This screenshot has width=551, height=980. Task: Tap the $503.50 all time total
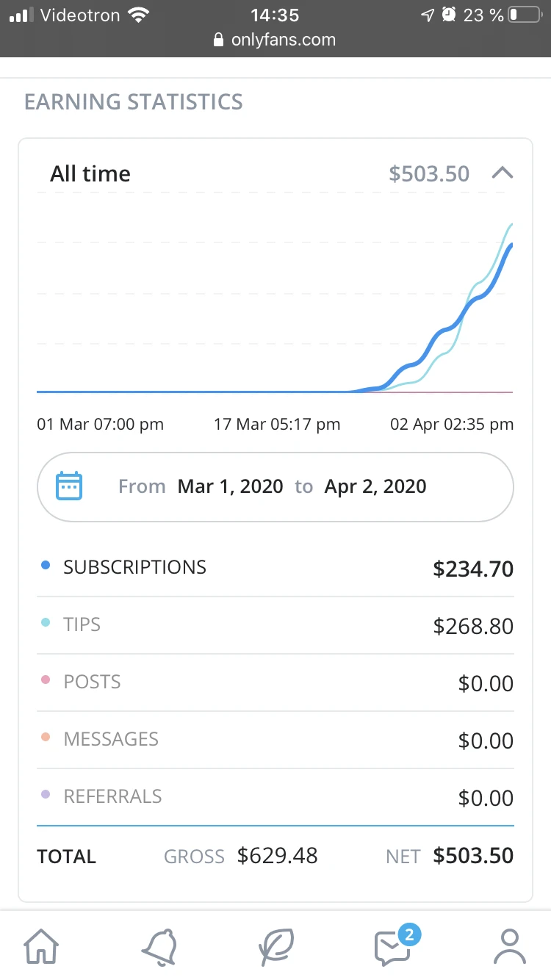(x=429, y=173)
